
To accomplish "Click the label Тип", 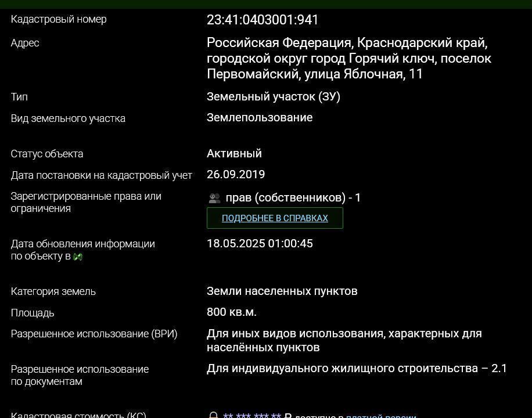I will [x=19, y=97].
